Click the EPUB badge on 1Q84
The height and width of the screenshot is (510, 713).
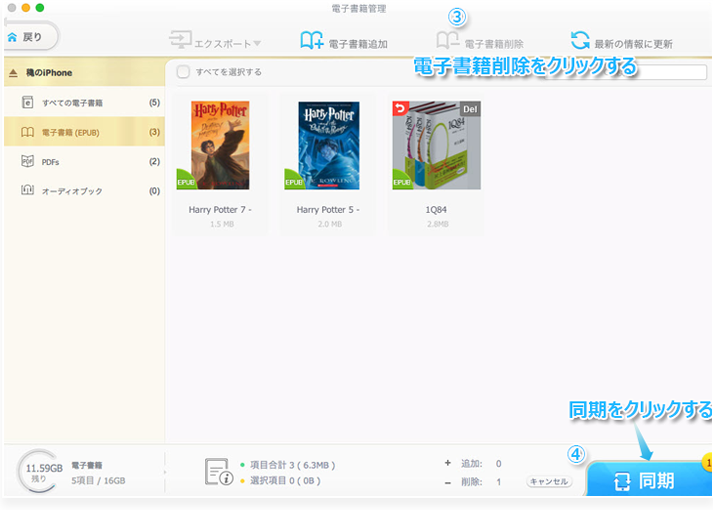click(401, 181)
